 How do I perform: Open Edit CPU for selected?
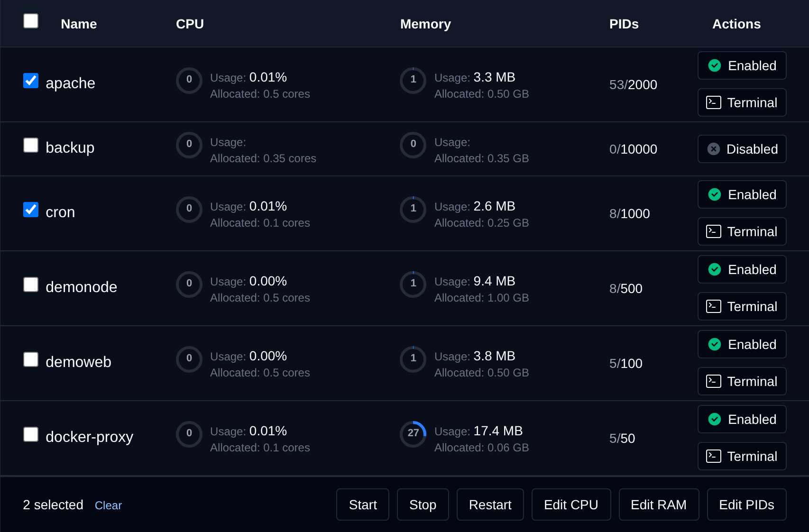tap(571, 504)
